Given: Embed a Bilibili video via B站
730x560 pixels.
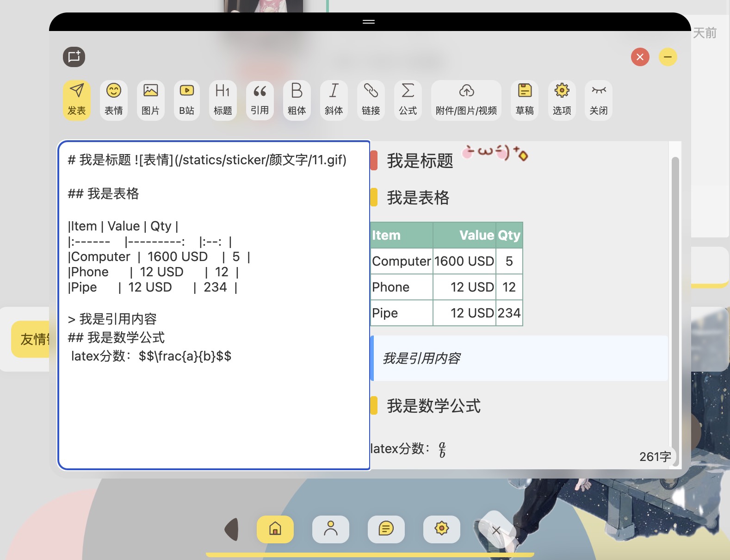Looking at the screenshot, I should pyautogui.click(x=187, y=100).
